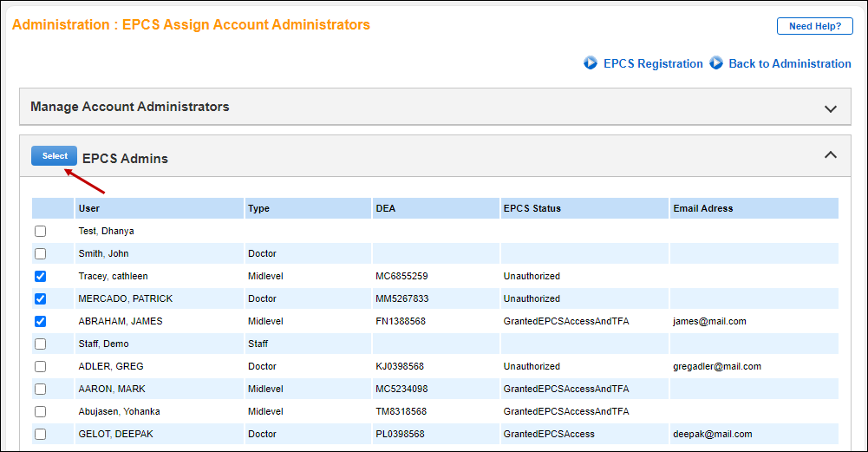
Task: Open the EPCS Registration link
Action: [653, 63]
